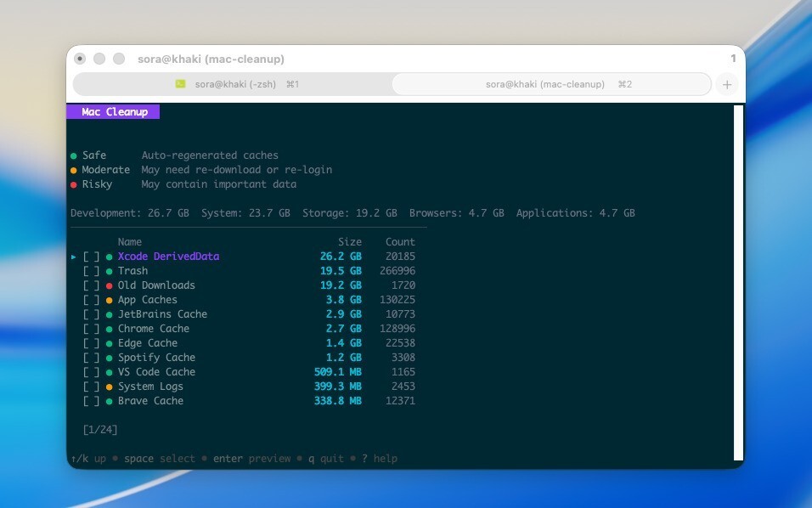This screenshot has height=508, width=812.
Task: Toggle the Trash row checkbox
Action: point(91,271)
